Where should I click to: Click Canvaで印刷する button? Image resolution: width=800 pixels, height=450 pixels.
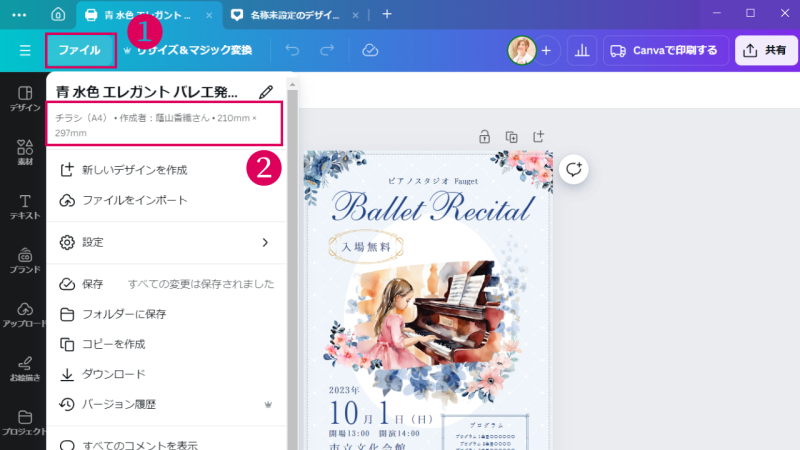pos(665,51)
